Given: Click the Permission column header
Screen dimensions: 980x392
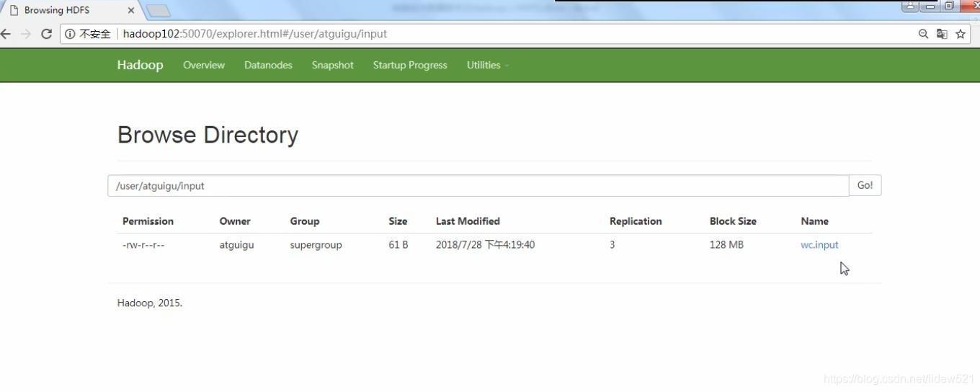Looking at the screenshot, I should pos(148,221).
